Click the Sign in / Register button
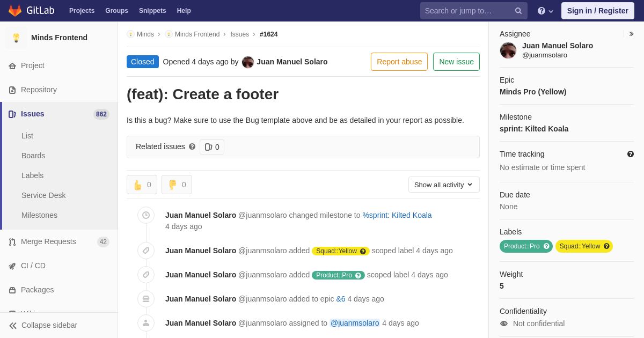Image resolution: width=644 pixels, height=338 pixels. [597, 11]
